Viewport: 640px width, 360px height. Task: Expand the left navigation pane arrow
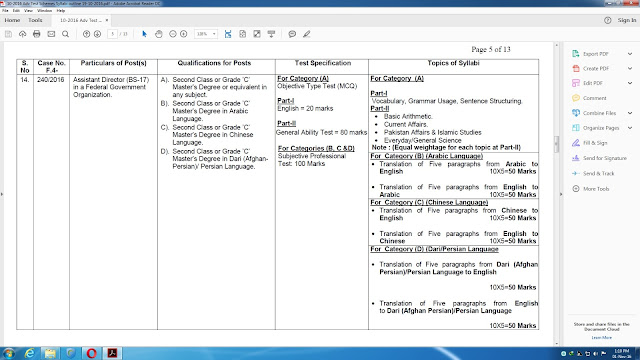(2, 194)
